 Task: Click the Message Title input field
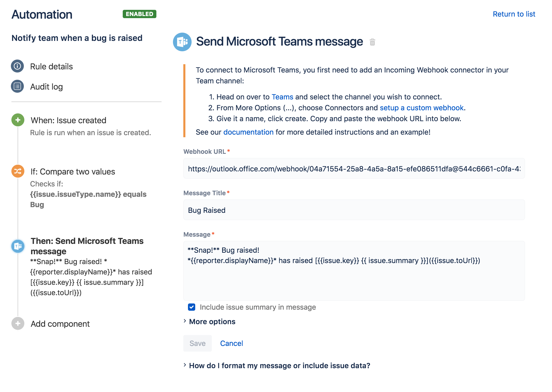tap(354, 210)
